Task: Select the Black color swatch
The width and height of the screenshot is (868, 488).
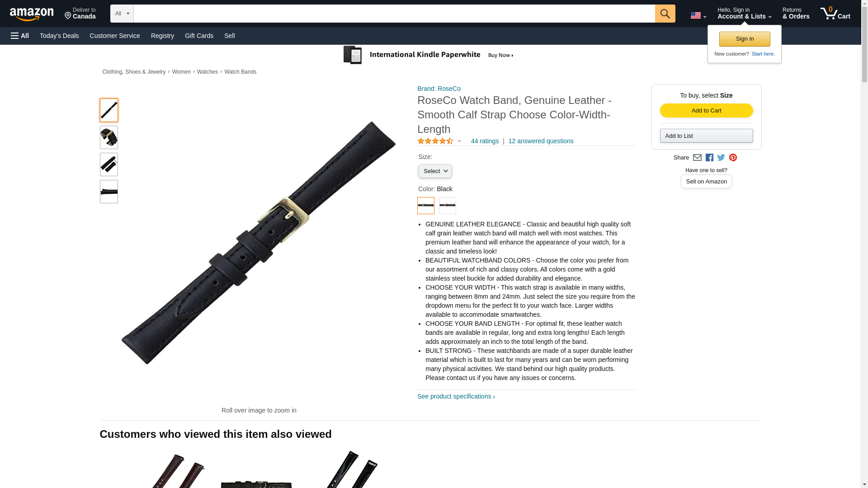Action: pos(425,206)
